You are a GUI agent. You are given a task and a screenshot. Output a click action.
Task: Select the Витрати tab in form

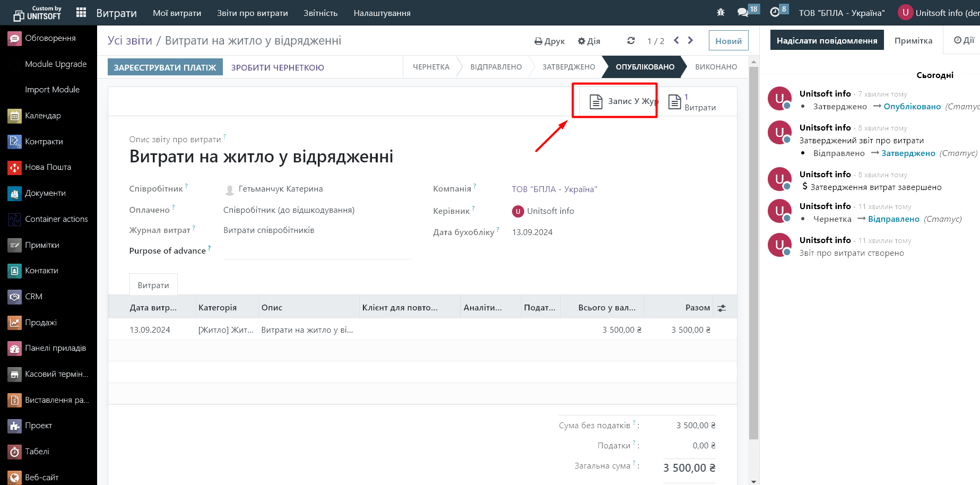pos(153,285)
